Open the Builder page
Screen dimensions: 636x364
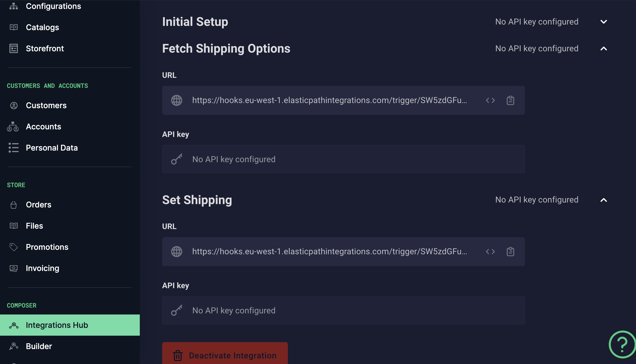(x=39, y=346)
